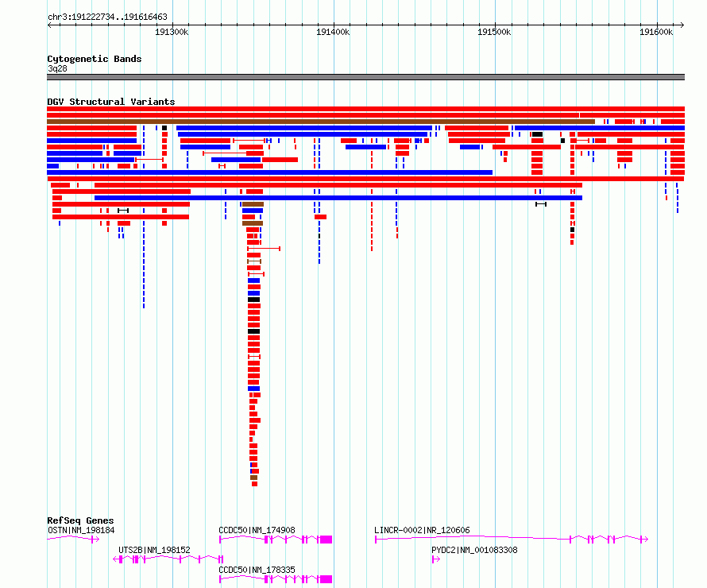Click the black bracket variant near 191525k
The height and width of the screenshot is (588, 707).
pyautogui.click(x=541, y=204)
